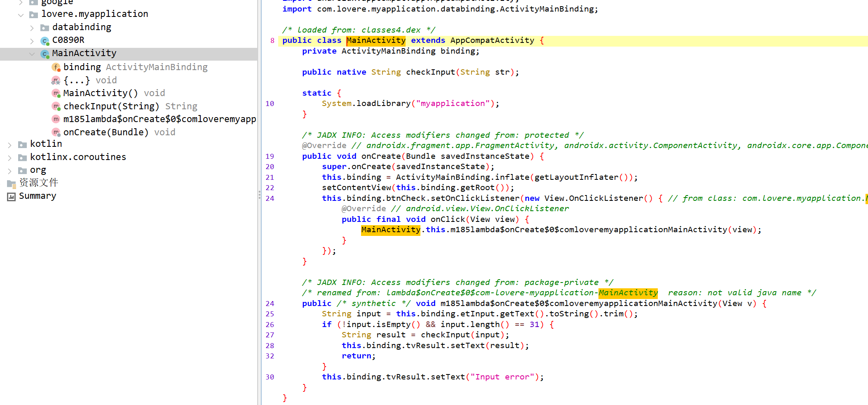The image size is (868, 405).
Task: Click the databinding package folder icon
Action: pyautogui.click(x=45, y=28)
